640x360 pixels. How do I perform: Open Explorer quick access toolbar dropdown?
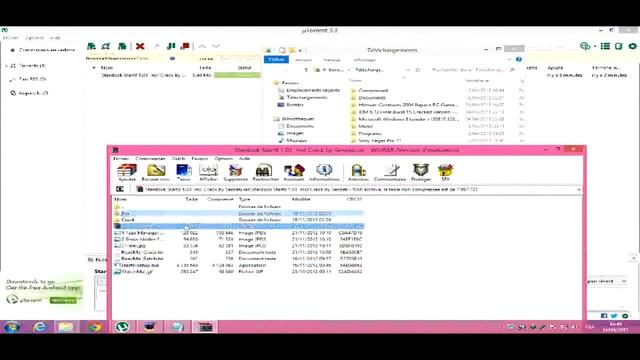click(x=300, y=51)
